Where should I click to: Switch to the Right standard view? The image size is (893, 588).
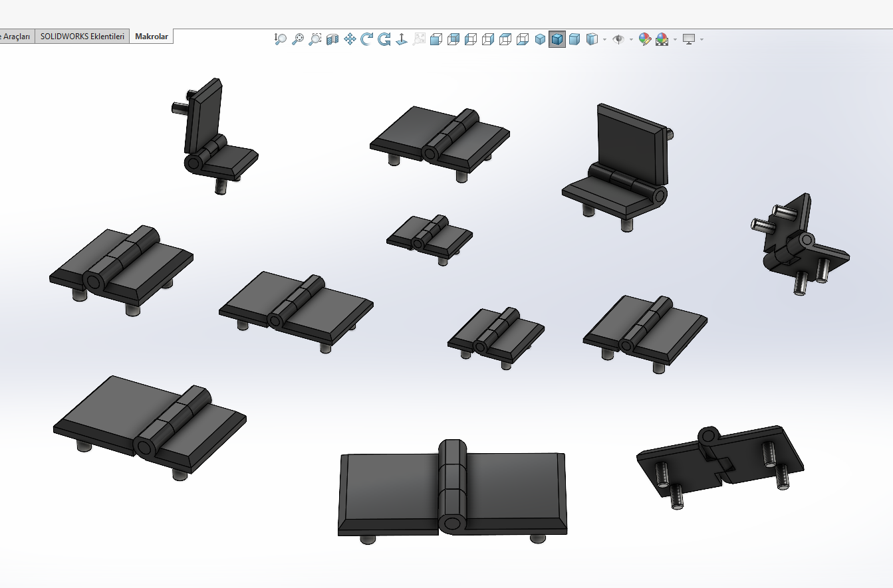click(x=488, y=39)
